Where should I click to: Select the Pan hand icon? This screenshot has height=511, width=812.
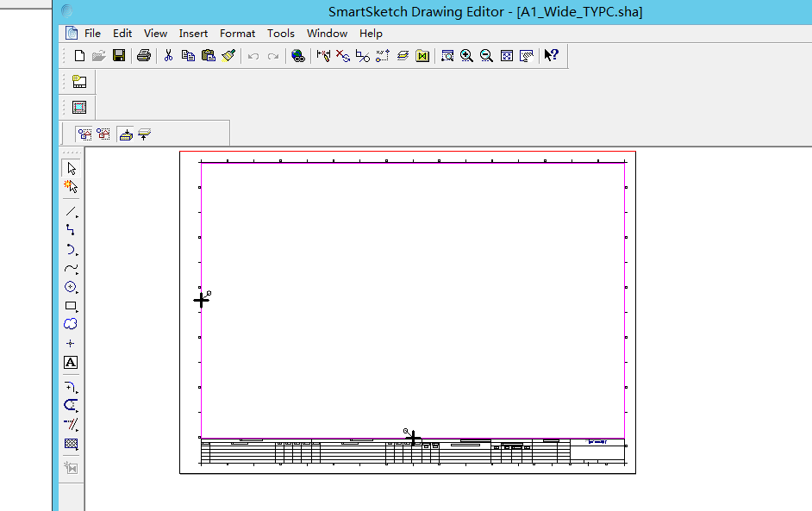coord(527,55)
